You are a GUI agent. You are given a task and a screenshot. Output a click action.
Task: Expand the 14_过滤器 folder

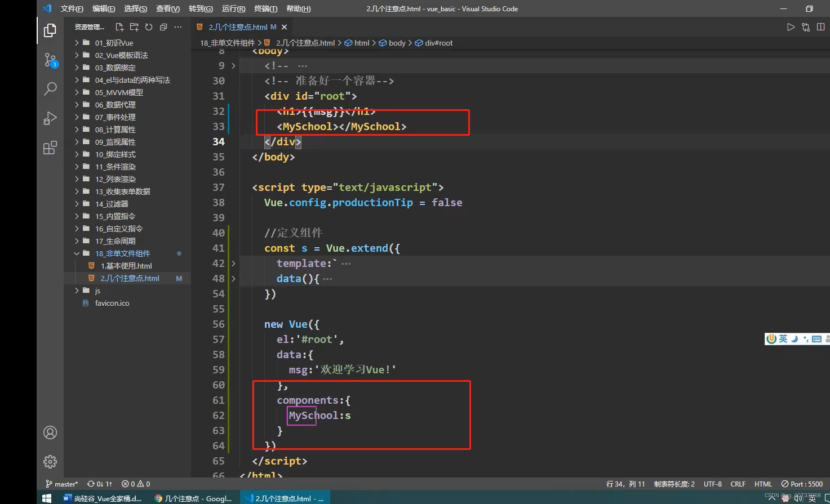point(127,204)
